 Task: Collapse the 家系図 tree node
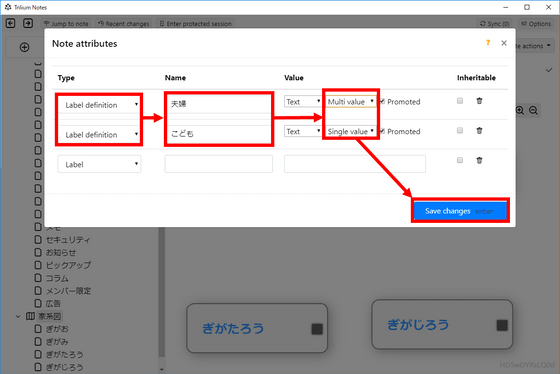tap(18, 316)
